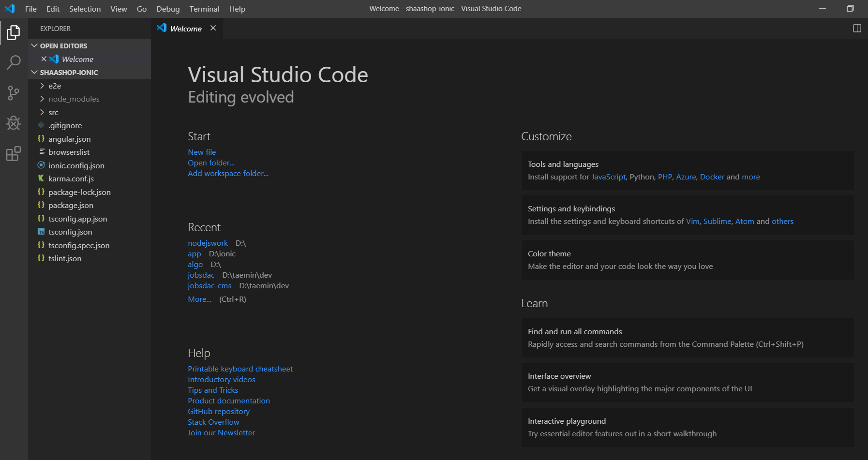The image size is (868, 460).
Task: Select the Welcome editor tab
Action: (x=186, y=29)
